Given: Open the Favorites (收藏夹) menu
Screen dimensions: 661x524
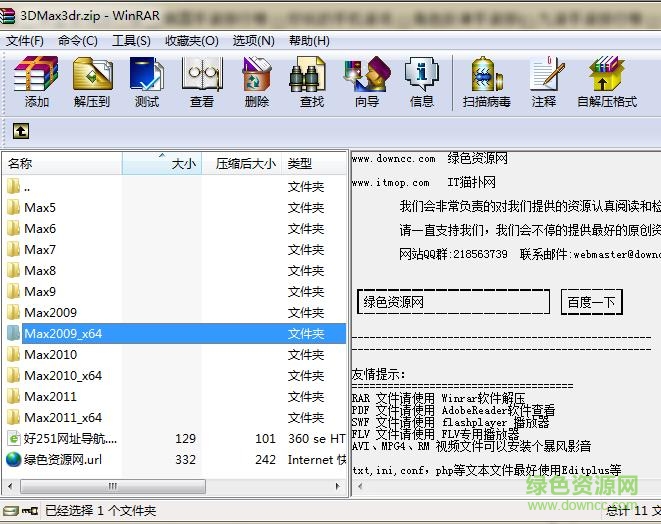Looking at the screenshot, I should pyautogui.click(x=192, y=41).
